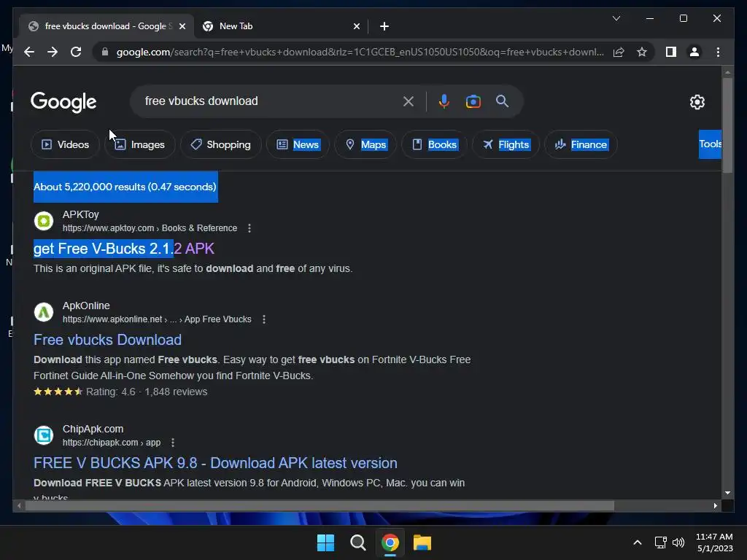The width and height of the screenshot is (747, 560).
Task: Close the free vbucks download tab
Action: [x=182, y=26]
